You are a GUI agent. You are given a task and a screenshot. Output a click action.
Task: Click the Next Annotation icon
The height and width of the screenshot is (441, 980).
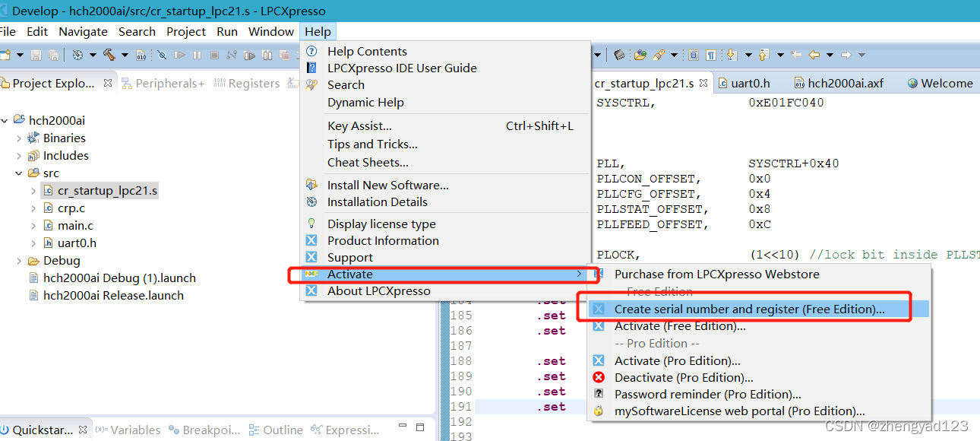[732, 55]
